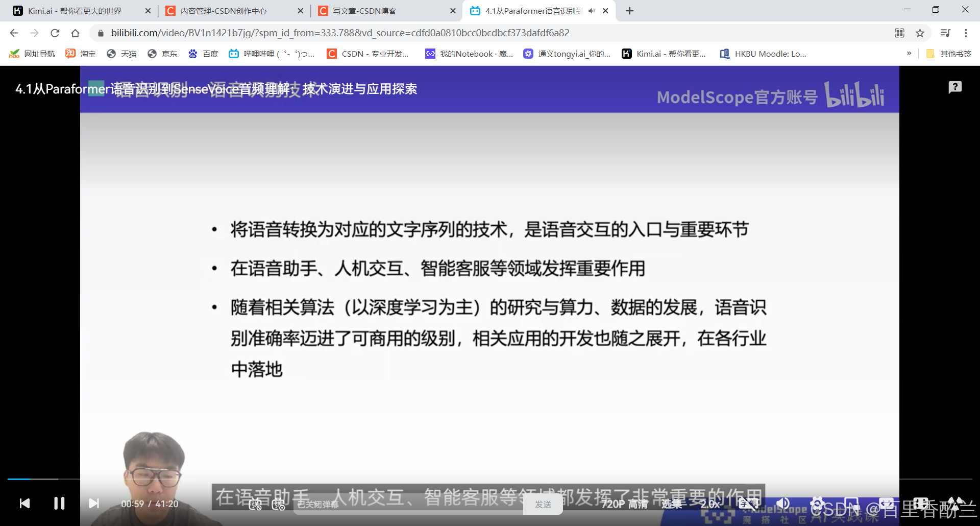Open the 天猫 bookmark
This screenshot has height=526, width=980.
[x=121, y=54]
